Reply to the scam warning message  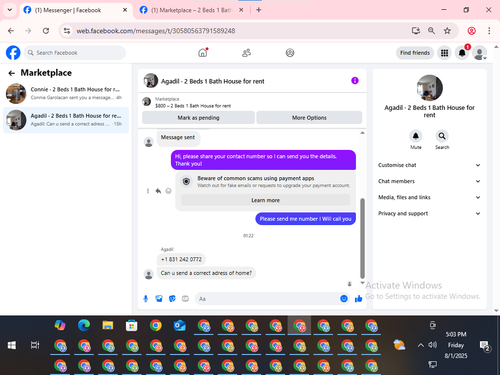coord(158,191)
